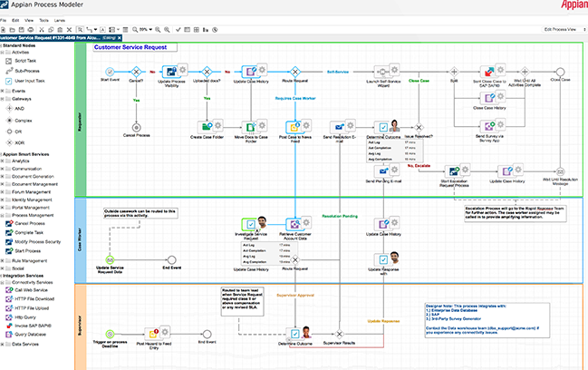Open the Lanes menu
588x370 pixels.
pos(58,18)
